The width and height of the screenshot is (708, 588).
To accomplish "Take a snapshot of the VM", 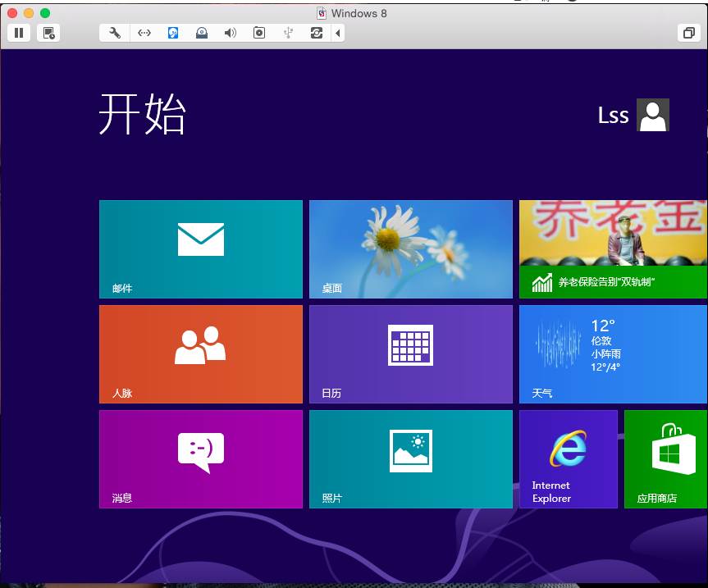I will (x=48, y=33).
